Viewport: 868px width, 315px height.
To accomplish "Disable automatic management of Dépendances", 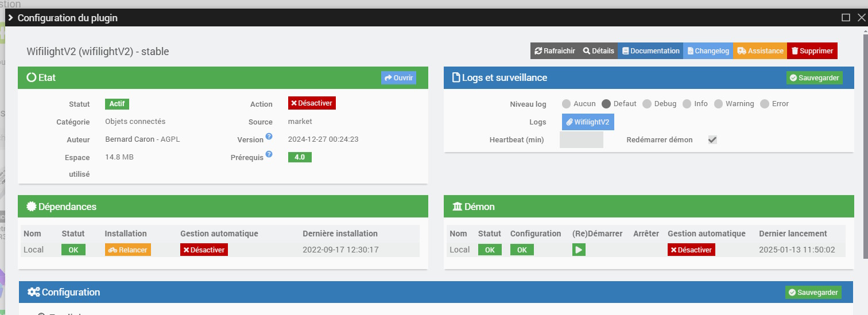I will pos(204,250).
